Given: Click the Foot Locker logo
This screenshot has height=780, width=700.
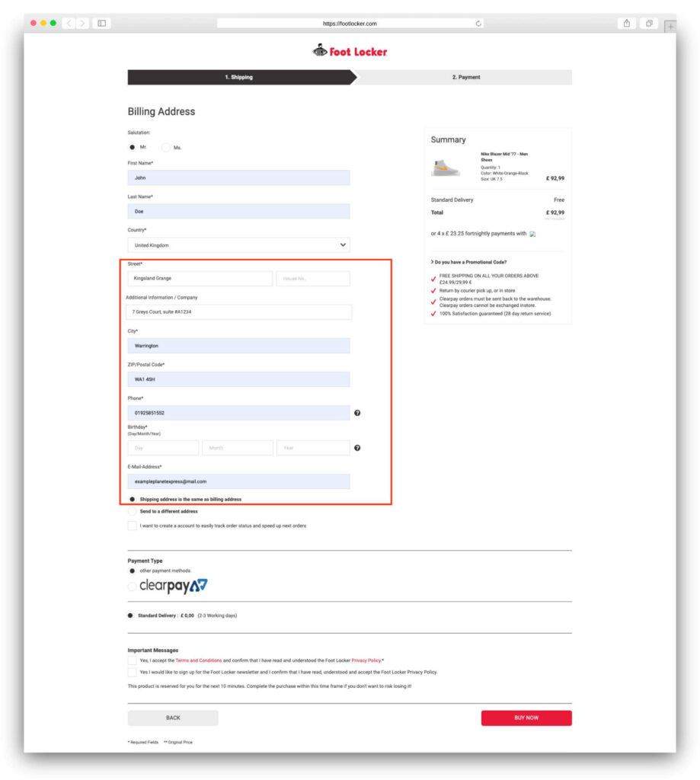Looking at the screenshot, I should point(350,51).
